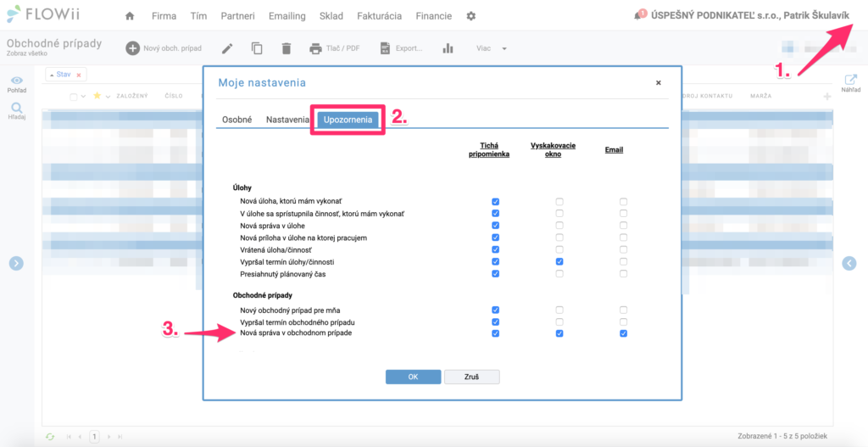
Task: Click the FLOWii logo
Action: [44, 14]
